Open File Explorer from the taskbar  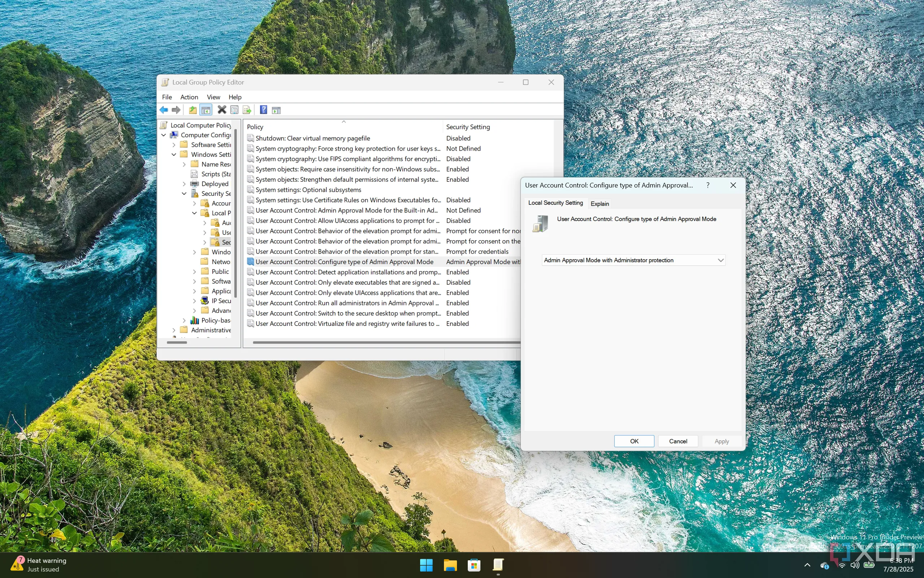450,565
